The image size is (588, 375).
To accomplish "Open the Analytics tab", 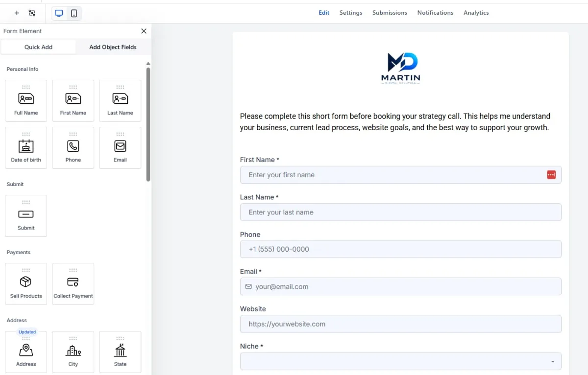I will 476,13.
